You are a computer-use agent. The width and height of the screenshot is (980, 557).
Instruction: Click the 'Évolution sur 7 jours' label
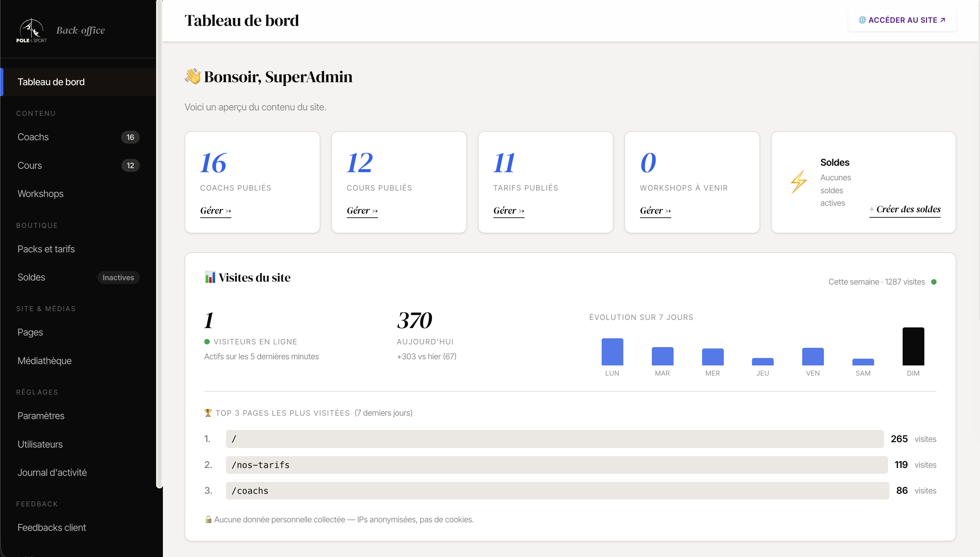tap(641, 318)
